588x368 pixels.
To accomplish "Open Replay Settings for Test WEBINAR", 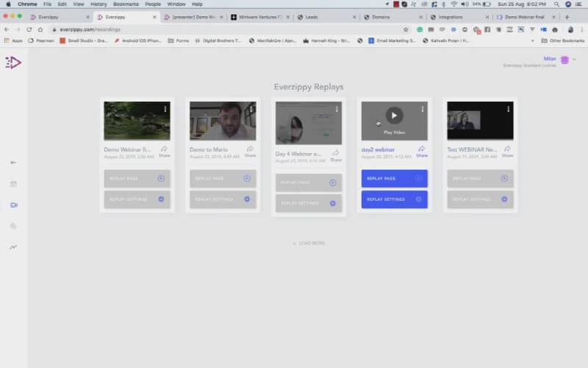I will pos(481,199).
